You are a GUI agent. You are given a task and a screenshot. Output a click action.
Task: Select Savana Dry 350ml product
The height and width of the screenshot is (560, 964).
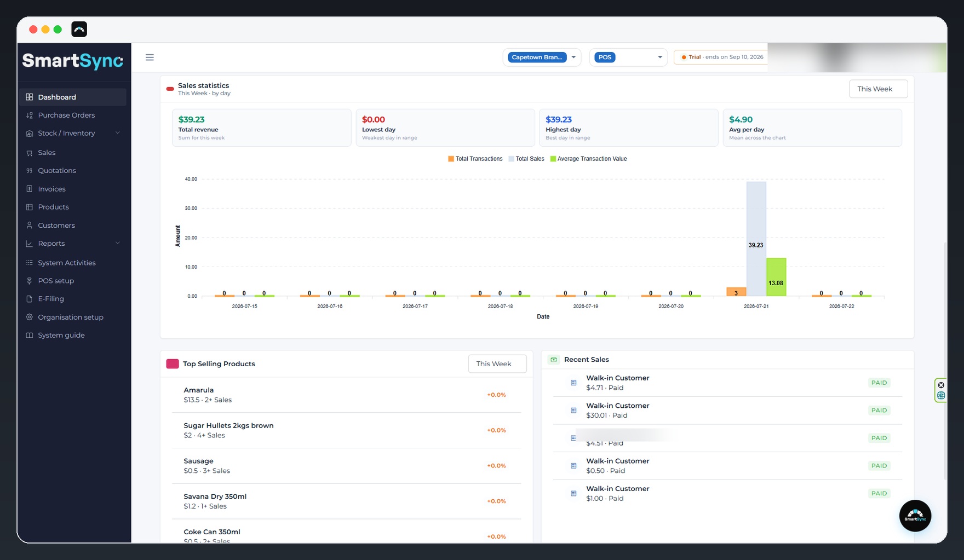346,501
